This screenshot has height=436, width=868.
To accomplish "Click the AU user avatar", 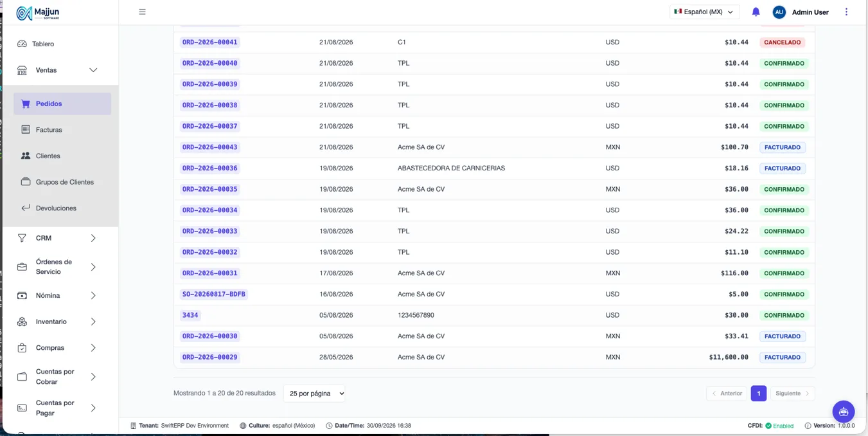I will (779, 12).
